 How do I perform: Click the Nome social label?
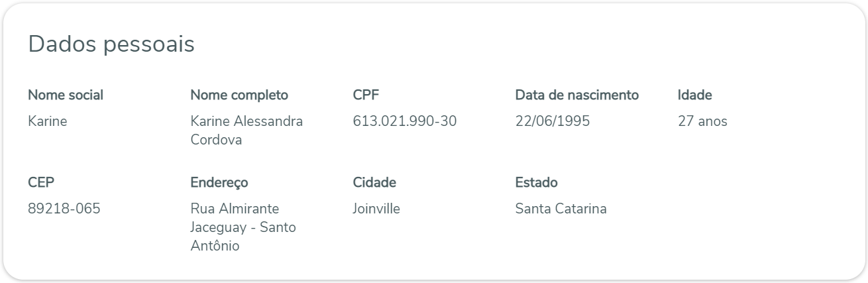coord(66,95)
